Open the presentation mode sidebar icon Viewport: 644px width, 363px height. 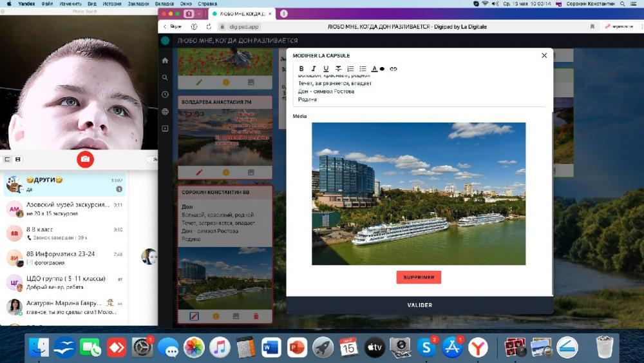pos(165,129)
